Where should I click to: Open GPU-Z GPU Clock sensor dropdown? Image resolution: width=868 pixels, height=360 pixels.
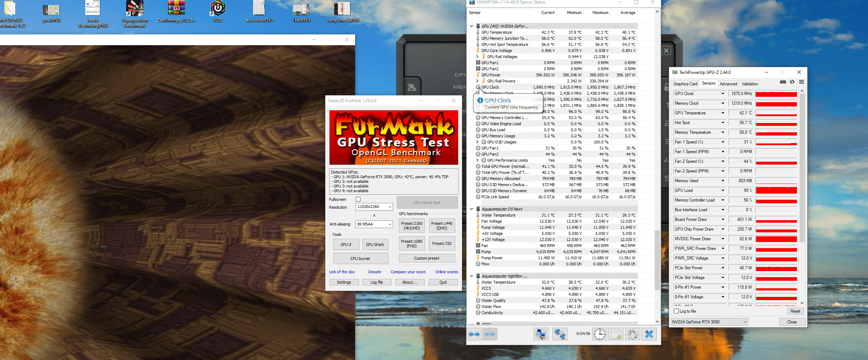723,94
